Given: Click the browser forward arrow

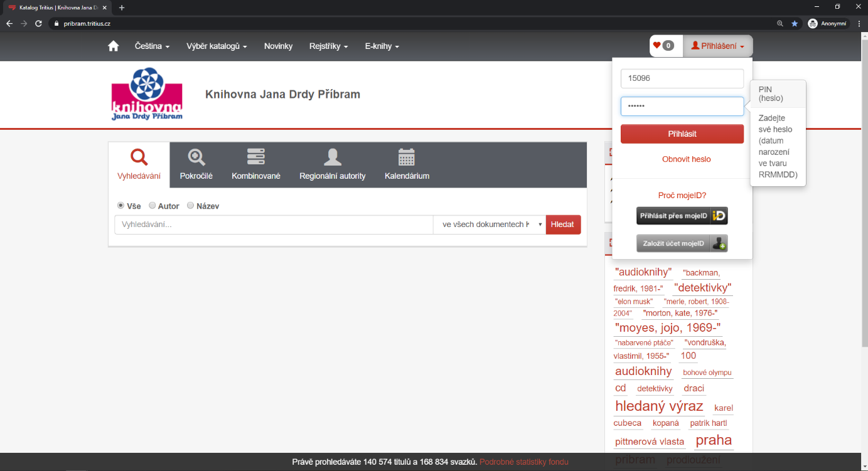Looking at the screenshot, I should (x=24, y=23).
